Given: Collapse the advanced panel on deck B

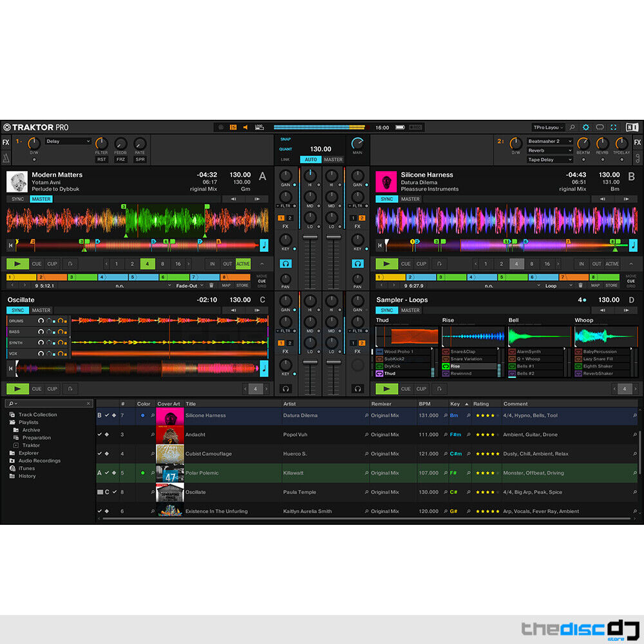Looking at the screenshot, I should 631,263.
